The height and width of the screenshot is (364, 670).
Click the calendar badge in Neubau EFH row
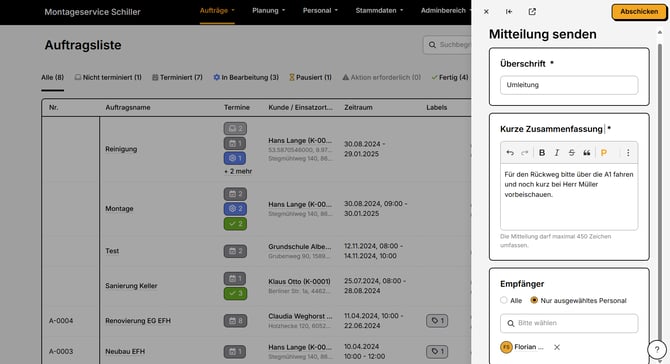235,352
